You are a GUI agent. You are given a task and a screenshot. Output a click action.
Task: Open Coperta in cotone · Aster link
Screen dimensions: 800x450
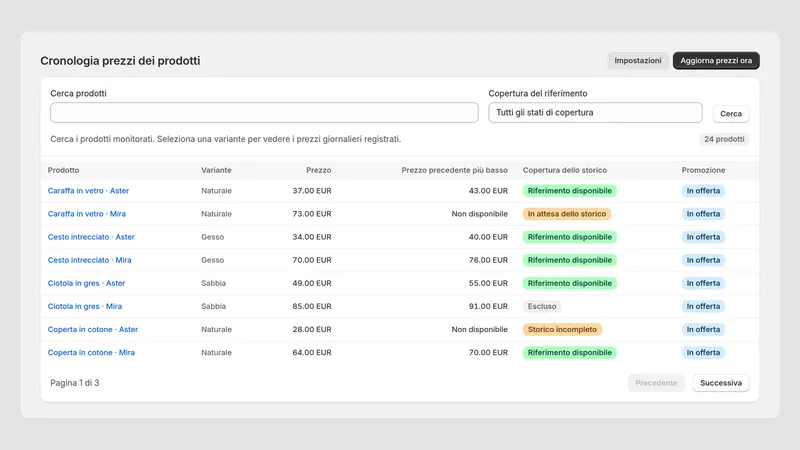93,330
